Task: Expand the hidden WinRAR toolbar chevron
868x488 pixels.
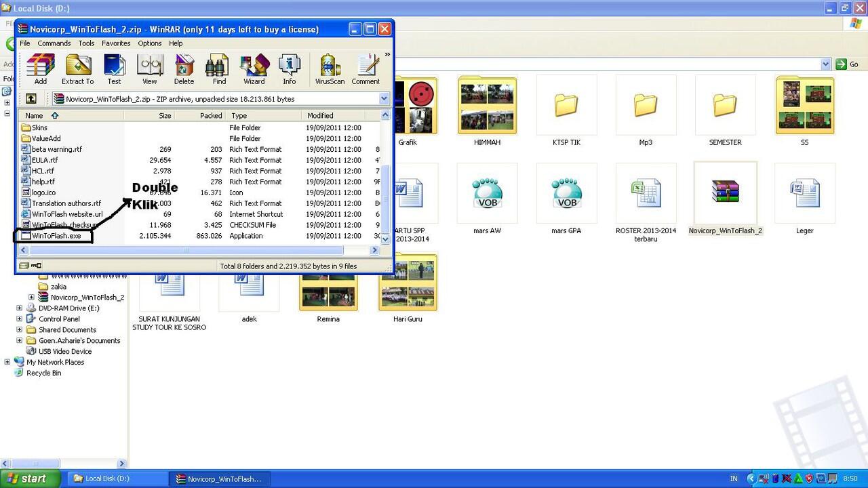Action: (387, 55)
